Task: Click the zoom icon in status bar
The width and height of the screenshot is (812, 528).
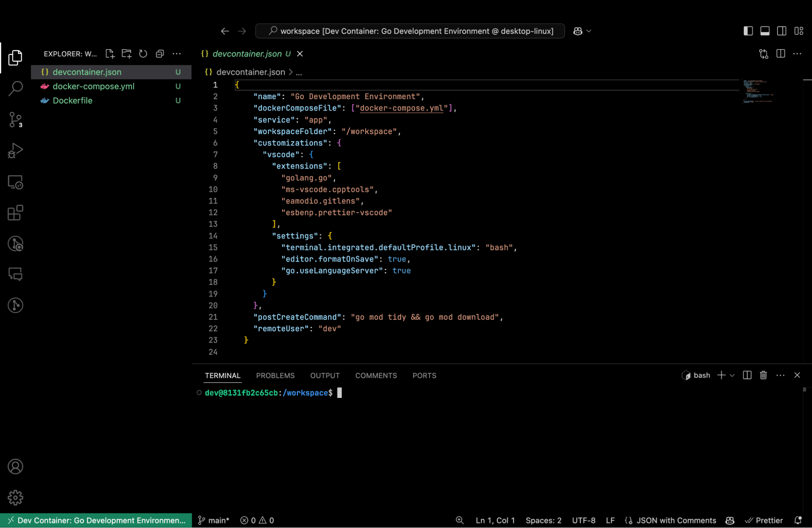Action: tap(459, 521)
